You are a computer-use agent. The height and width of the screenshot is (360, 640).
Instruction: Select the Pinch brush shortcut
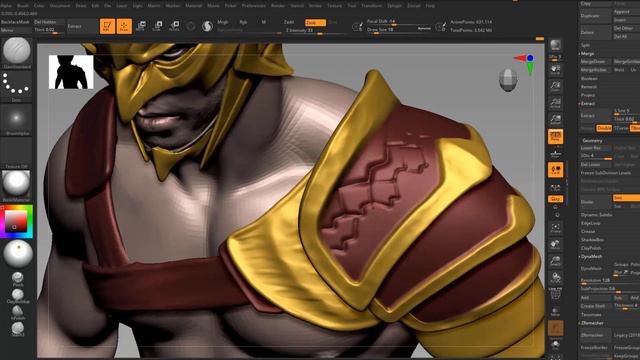click(x=18, y=279)
